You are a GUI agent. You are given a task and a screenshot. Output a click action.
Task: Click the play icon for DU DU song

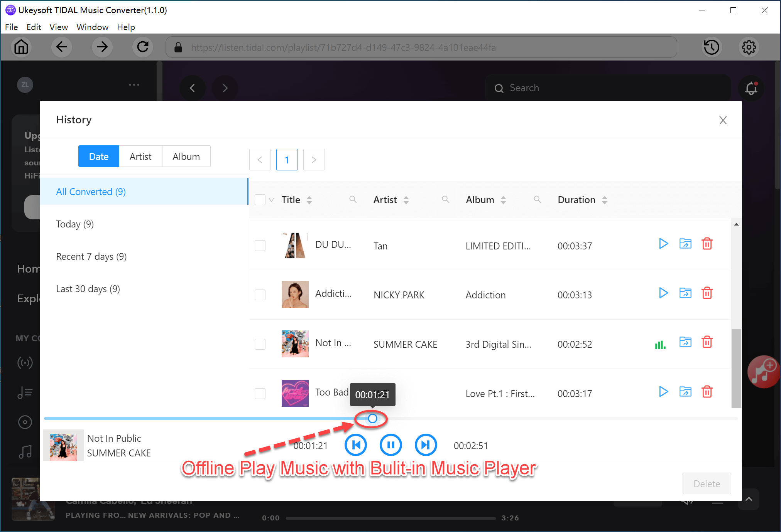pos(663,244)
